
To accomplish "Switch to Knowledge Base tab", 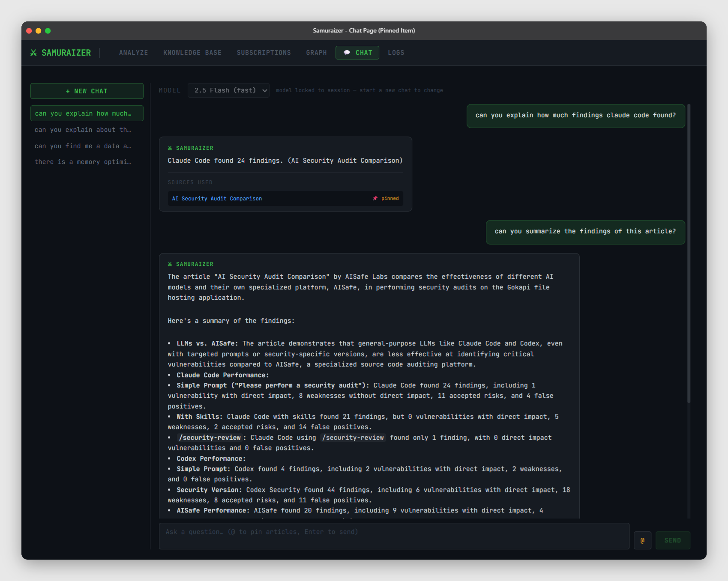I will point(192,53).
